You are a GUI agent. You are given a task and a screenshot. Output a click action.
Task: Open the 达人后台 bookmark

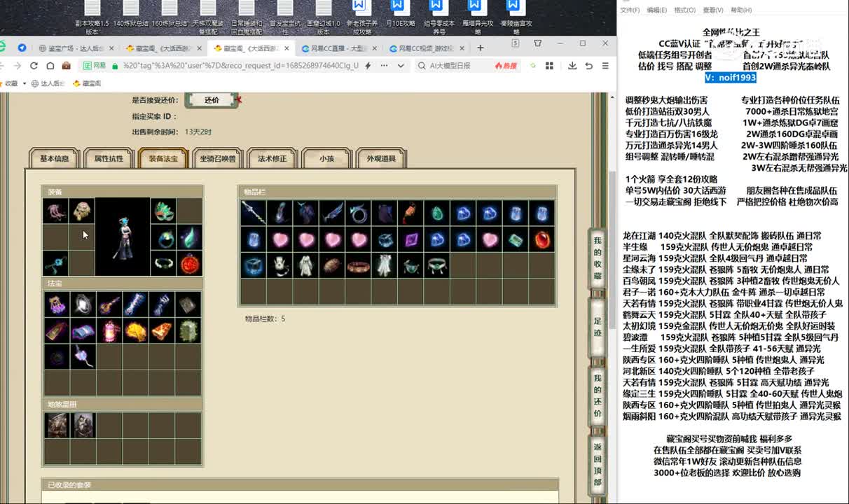tap(48, 83)
